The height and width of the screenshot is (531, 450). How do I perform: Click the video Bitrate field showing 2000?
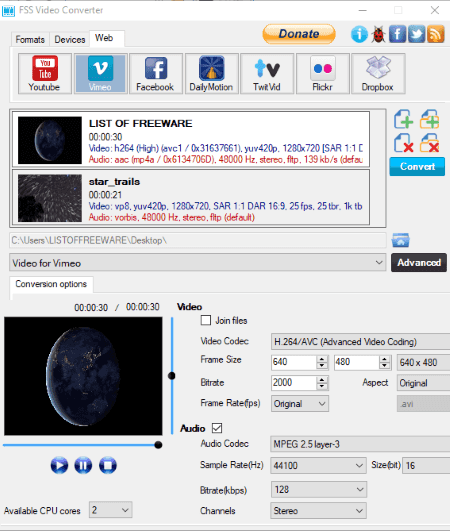294,383
